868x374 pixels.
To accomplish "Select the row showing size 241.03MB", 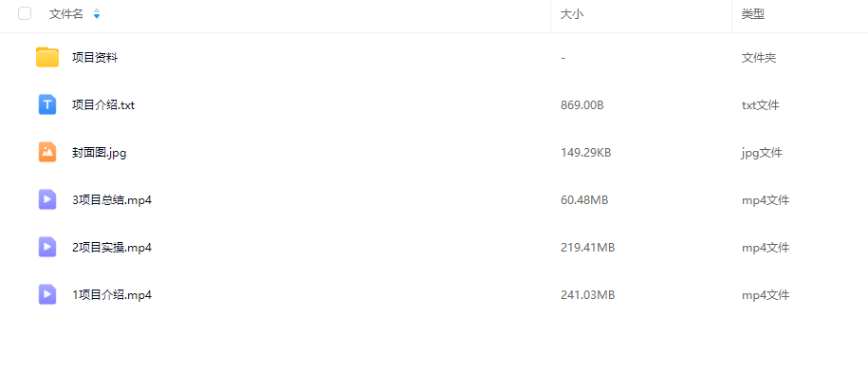I will 434,295.
